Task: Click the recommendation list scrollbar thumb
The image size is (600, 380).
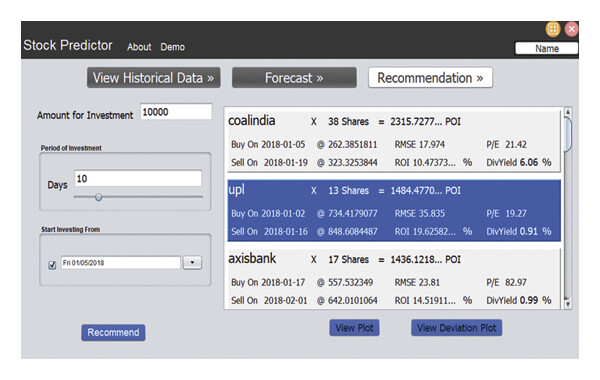Action: [568, 135]
